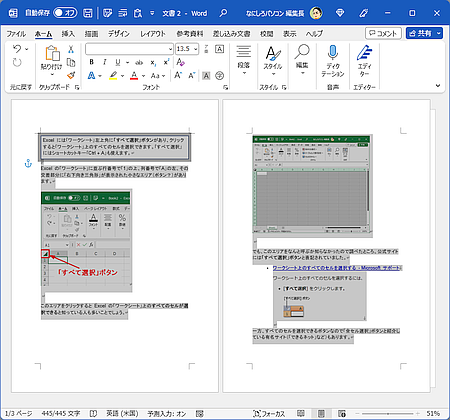The image size is (450, 420).
Task: Toggle Superscript formatting
Action: pyautogui.click(x=166, y=62)
